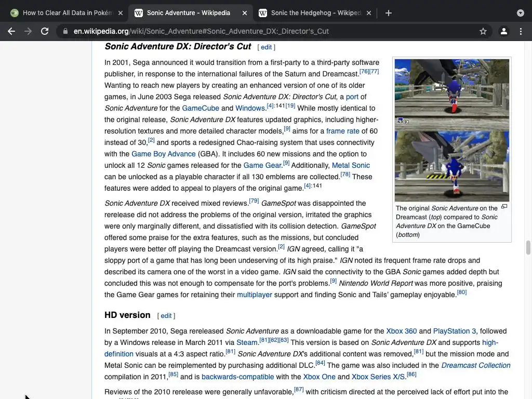Image resolution: width=532 pixels, height=399 pixels.
Task: Jump to citation [76]
Action: [364, 71]
